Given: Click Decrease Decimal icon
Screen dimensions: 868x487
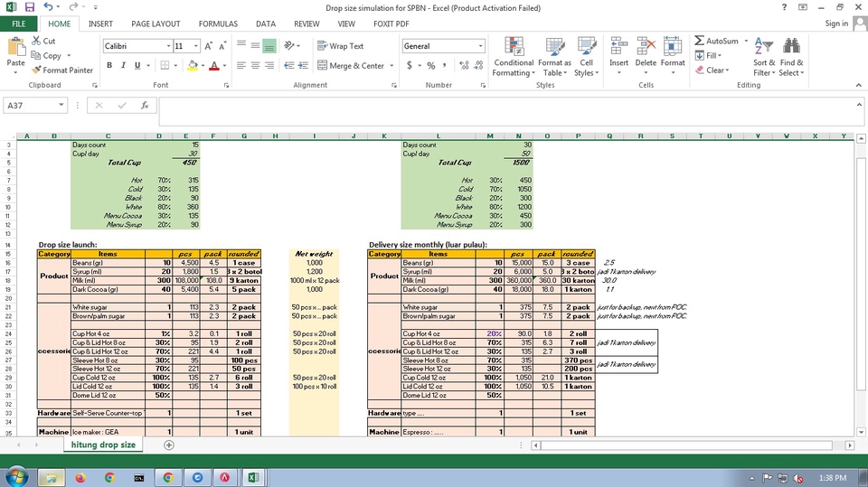Looking at the screenshot, I should [x=479, y=65].
